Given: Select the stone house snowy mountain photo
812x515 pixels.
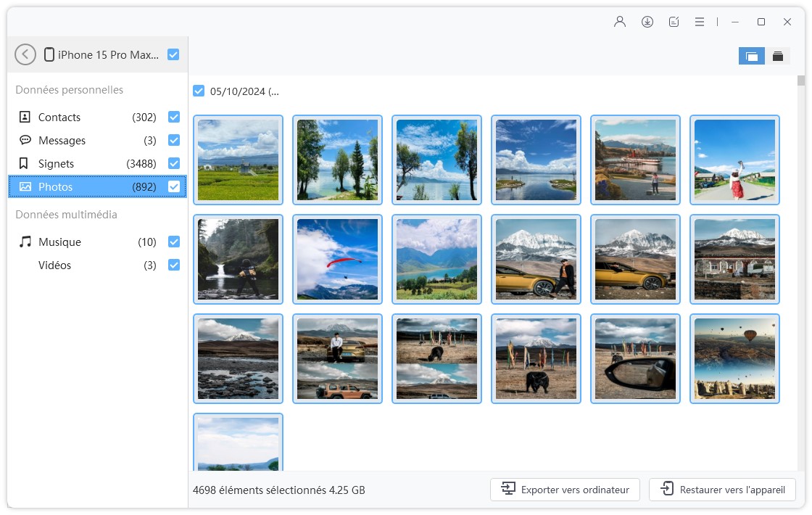Looking at the screenshot, I should tap(735, 259).
